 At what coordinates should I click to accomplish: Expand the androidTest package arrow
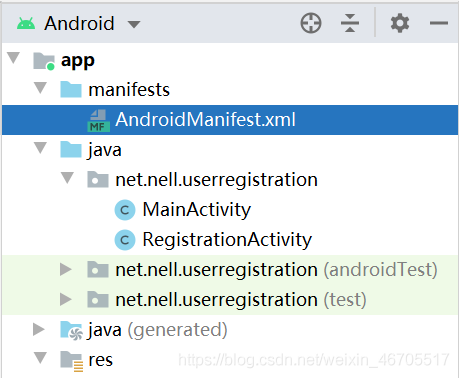pos(66,269)
